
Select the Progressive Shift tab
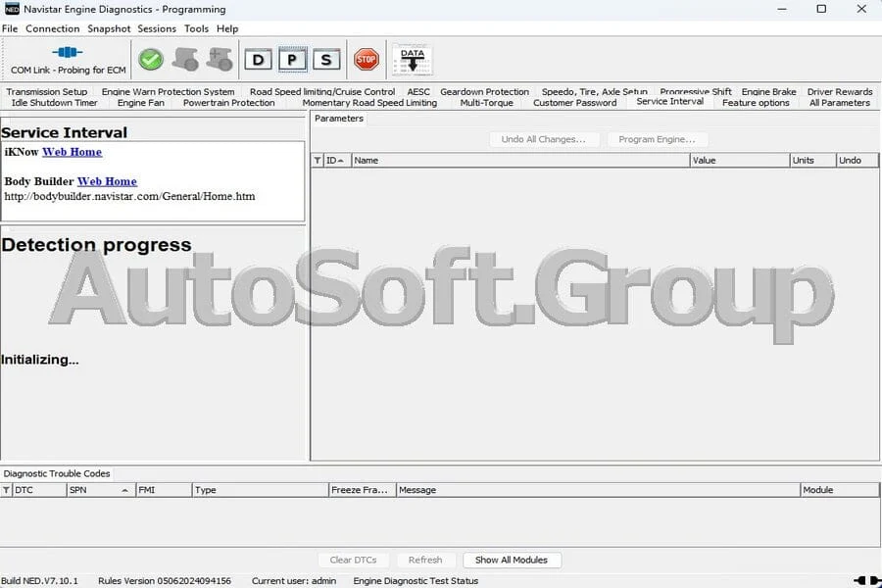[696, 92]
